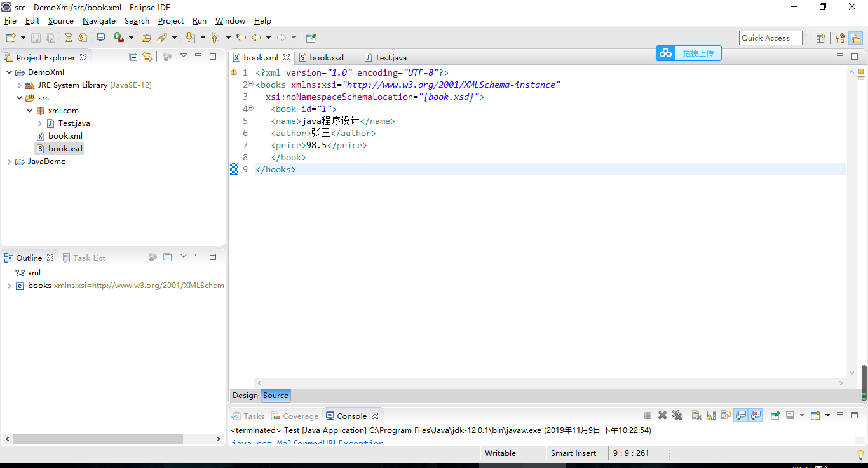Click the warning marker on line 1

pos(234,72)
